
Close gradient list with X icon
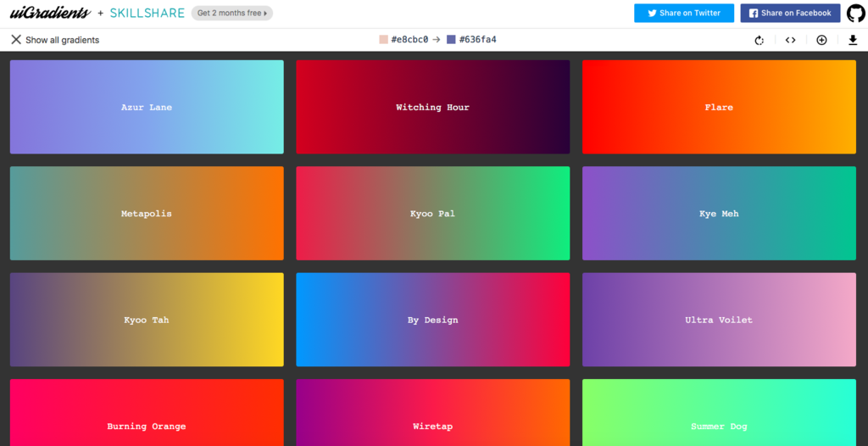coord(16,39)
